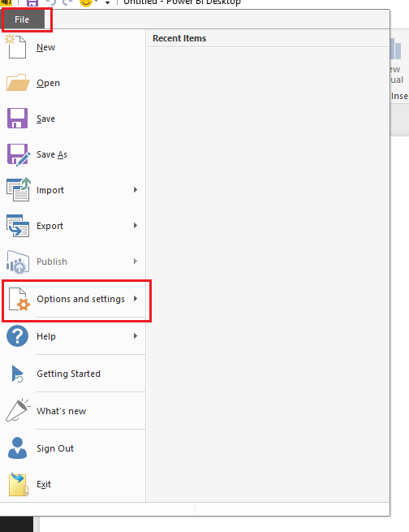Image resolution: width=409 pixels, height=532 pixels.
Task: Open the Help menu entry
Action: click(x=73, y=336)
